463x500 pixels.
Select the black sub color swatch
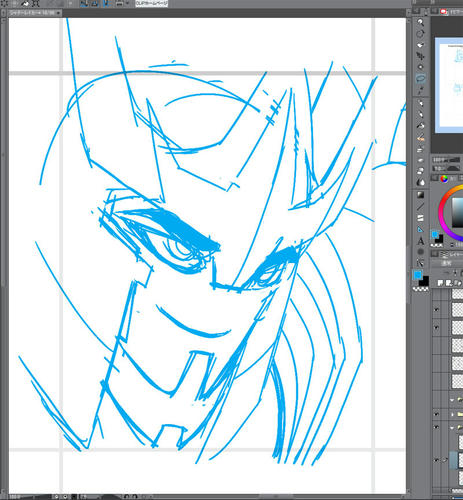tap(424, 281)
